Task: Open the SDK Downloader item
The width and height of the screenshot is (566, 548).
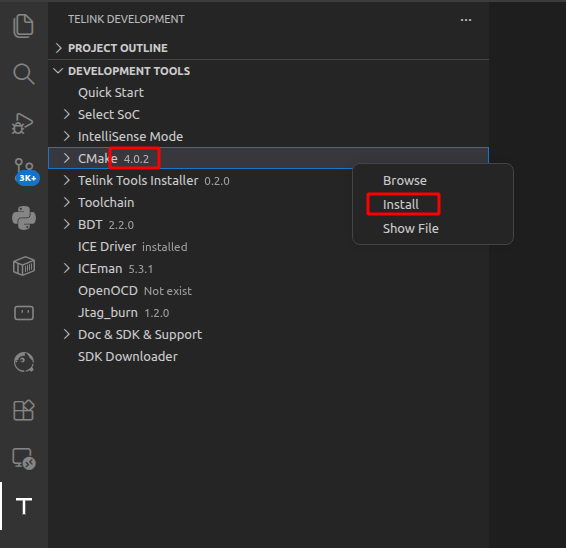Action: pyautogui.click(x=128, y=357)
